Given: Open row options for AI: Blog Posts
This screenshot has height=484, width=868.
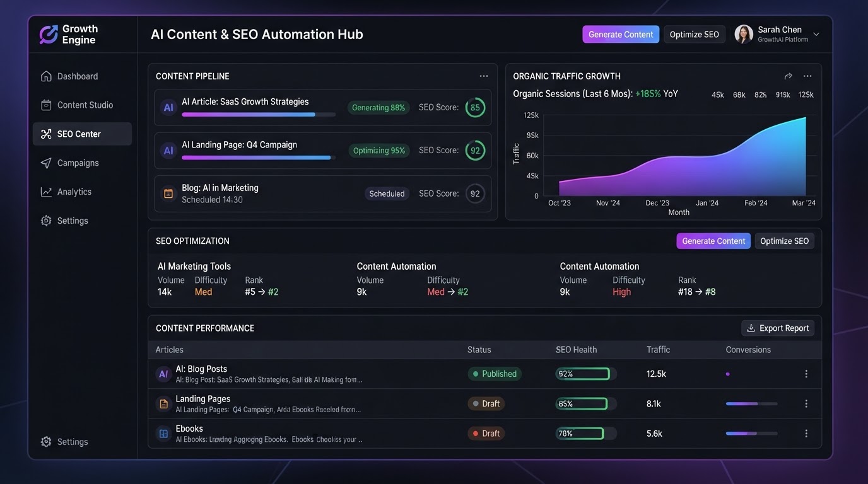Looking at the screenshot, I should tap(806, 374).
